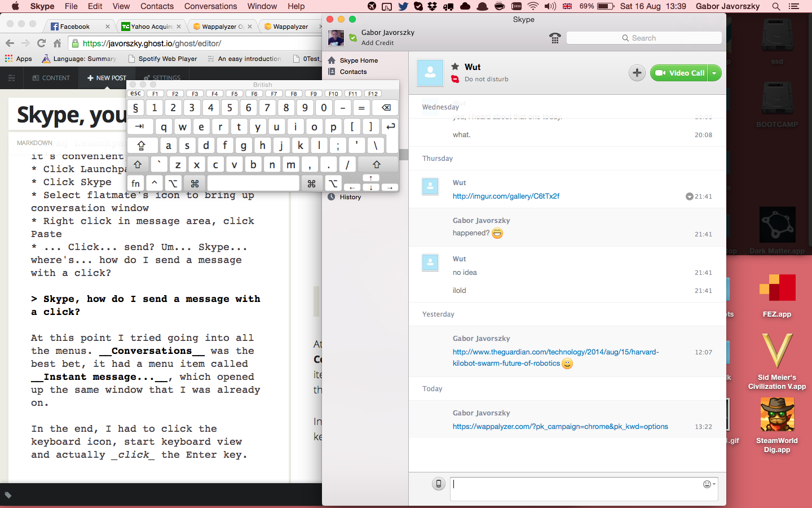Click F5 key on keyboard viewer
The image size is (812, 508).
[235, 94]
